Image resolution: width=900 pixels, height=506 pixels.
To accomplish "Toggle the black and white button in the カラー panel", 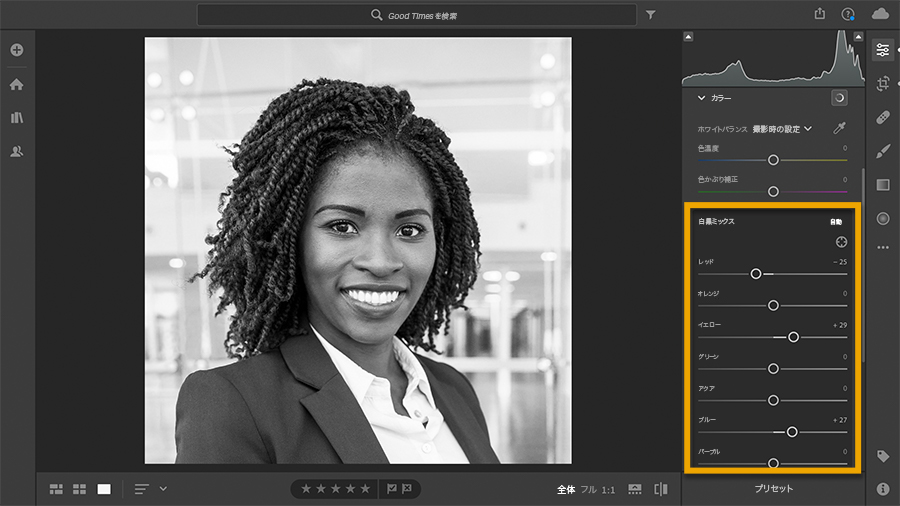I will (x=839, y=98).
